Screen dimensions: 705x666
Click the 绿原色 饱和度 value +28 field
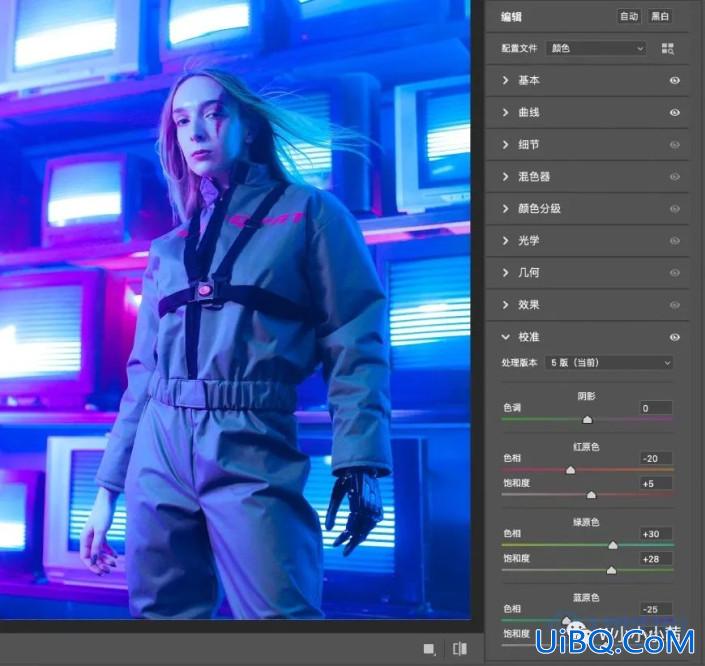[656, 559]
